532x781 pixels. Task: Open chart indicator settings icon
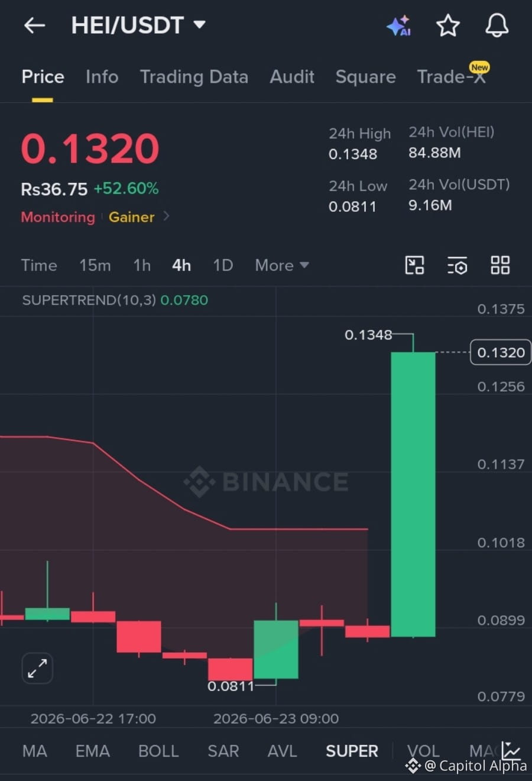point(457,266)
